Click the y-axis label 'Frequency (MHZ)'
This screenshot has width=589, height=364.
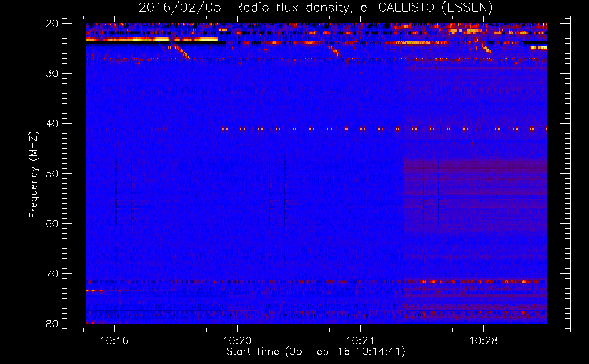(33, 175)
